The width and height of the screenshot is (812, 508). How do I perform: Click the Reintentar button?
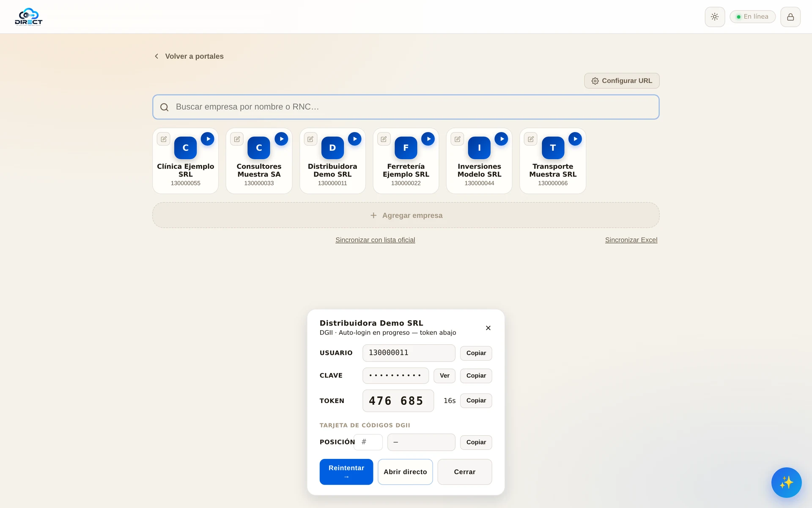pyautogui.click(x=346, y=472)
